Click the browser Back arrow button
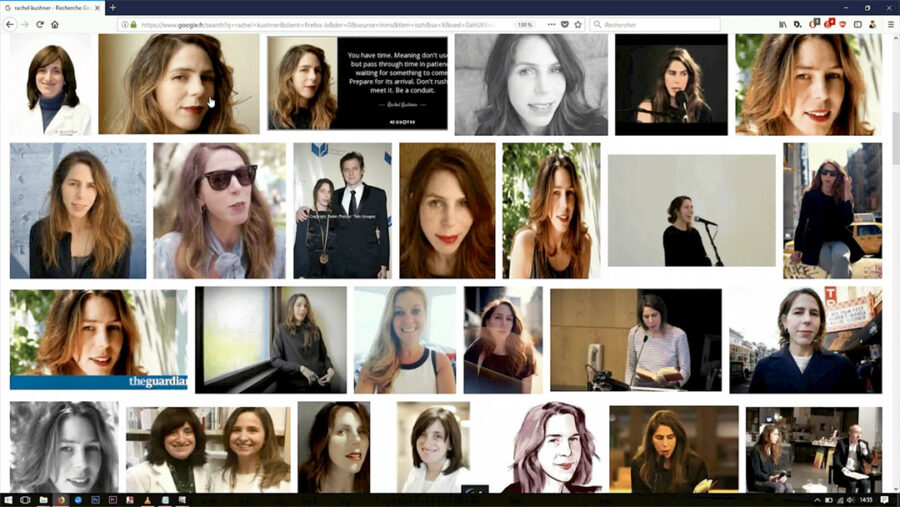 [9, 24]
